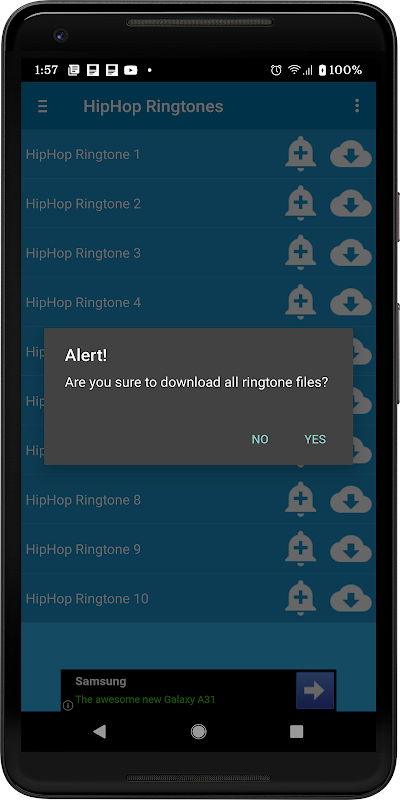Download HipHop Ringtone 8 cloud icon
The image size is (400, 800).
coord(351,501)
